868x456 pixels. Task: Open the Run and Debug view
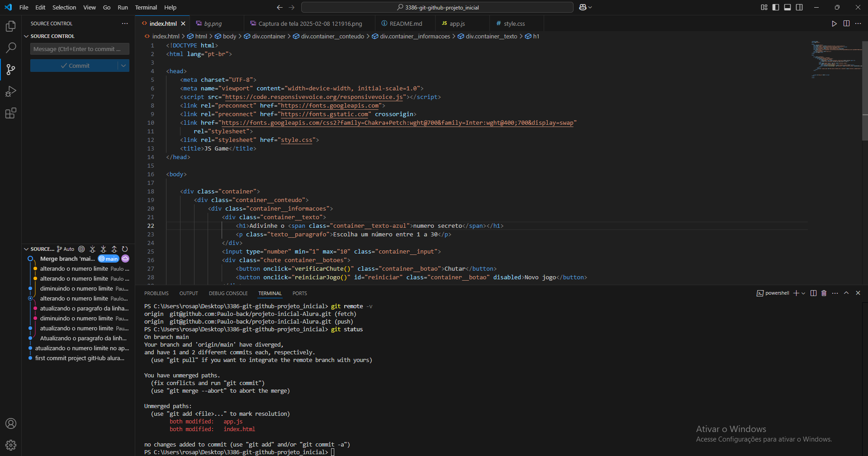click(x=11, y=91)
